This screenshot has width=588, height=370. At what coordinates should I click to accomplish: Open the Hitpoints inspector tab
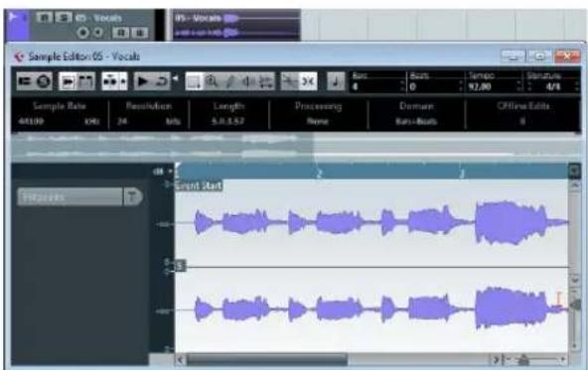coord(70,197)
